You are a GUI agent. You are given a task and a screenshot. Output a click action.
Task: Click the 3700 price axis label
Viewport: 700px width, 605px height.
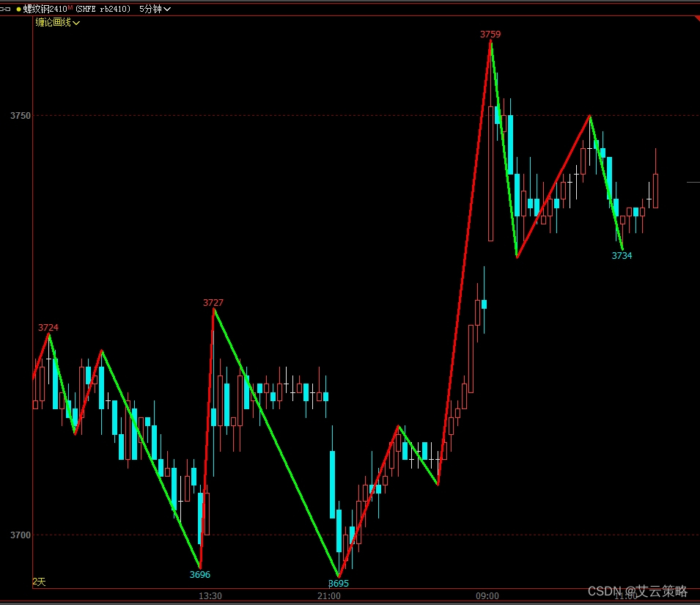click(21, 535)
